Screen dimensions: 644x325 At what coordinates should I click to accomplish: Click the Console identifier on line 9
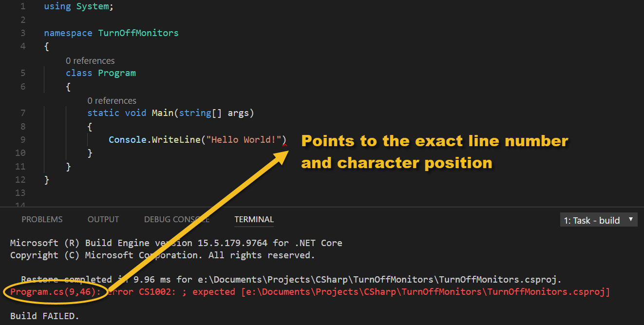click(x=127, y=140)
